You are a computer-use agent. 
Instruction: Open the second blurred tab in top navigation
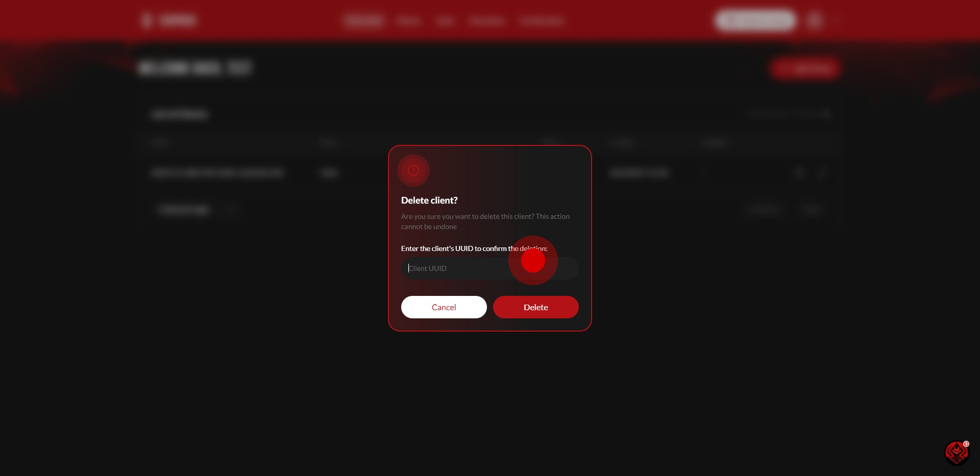pyautogui.click(x=409, y=21)
